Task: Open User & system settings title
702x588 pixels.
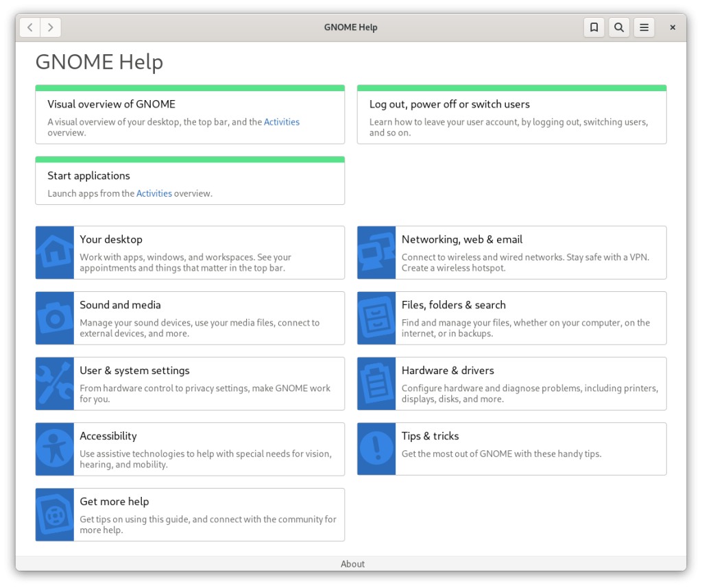Action: point(134,371)
